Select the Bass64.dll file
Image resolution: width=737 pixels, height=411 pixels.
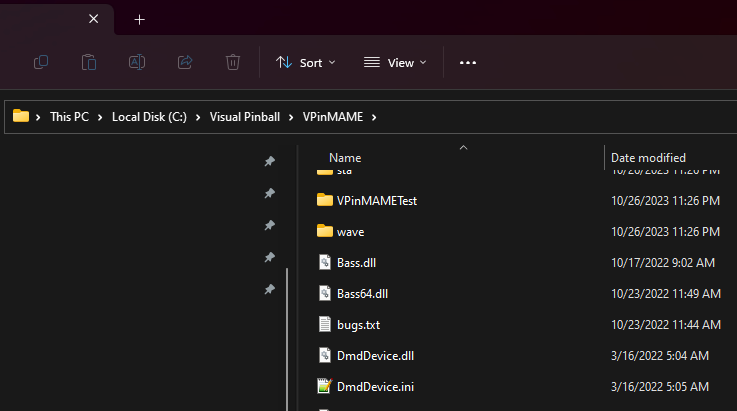point(362,294)
